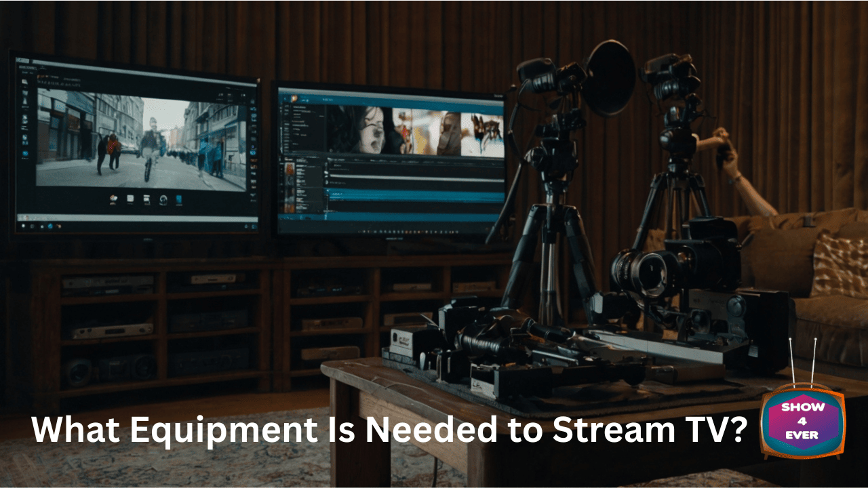Viewport: 868px width, 488px height.
Task: Open the media import icon on the bottom dock
Action: [112, 198]
